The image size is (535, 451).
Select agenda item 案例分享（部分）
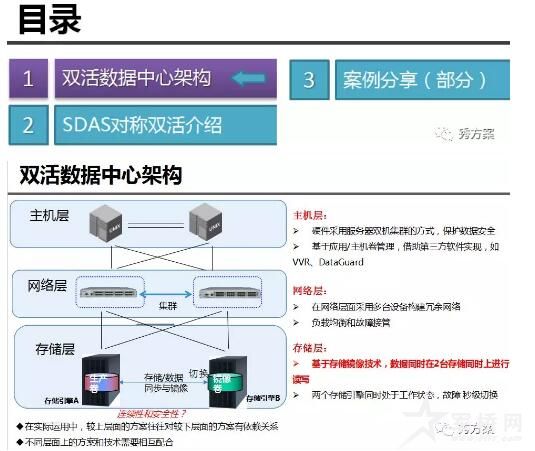(422, 80)
